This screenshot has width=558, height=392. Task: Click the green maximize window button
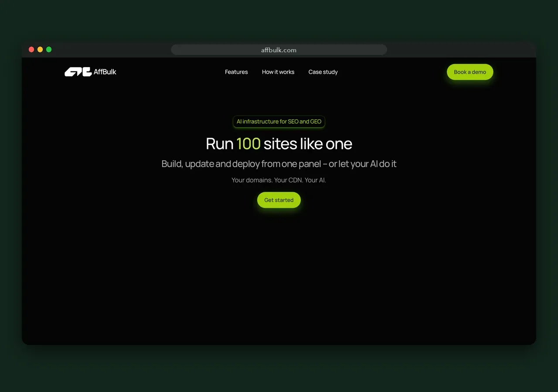pos(49,50)
